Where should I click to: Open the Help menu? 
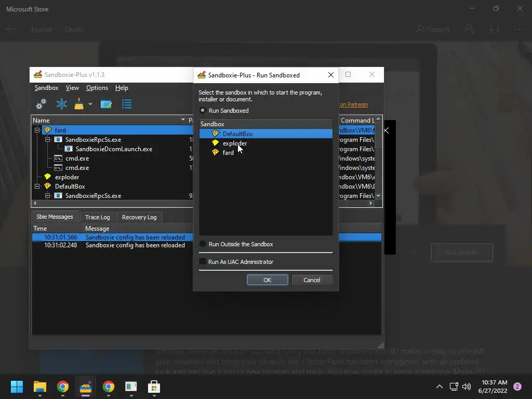(122, 88)
